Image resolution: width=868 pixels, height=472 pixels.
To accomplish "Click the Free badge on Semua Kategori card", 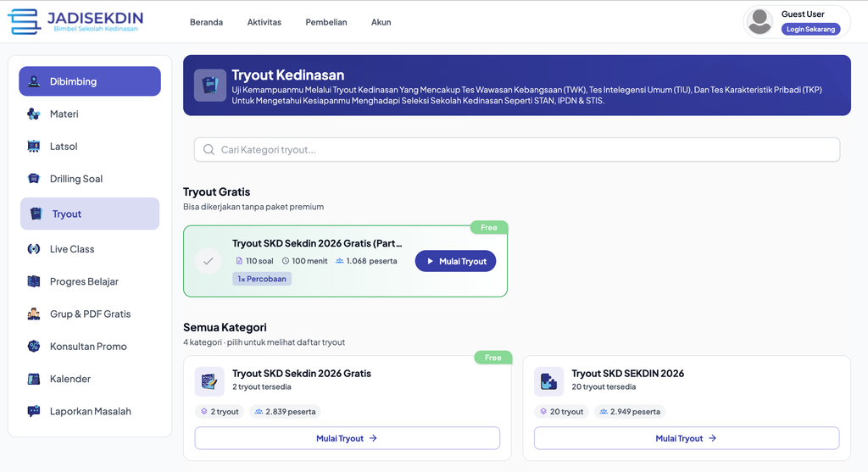I will click(x=492, y=358).
